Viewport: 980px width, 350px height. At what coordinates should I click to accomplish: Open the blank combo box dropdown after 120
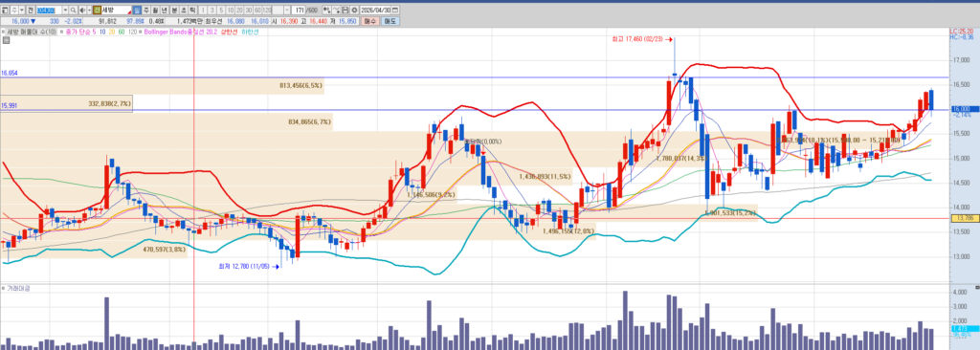tap(286, 11)
